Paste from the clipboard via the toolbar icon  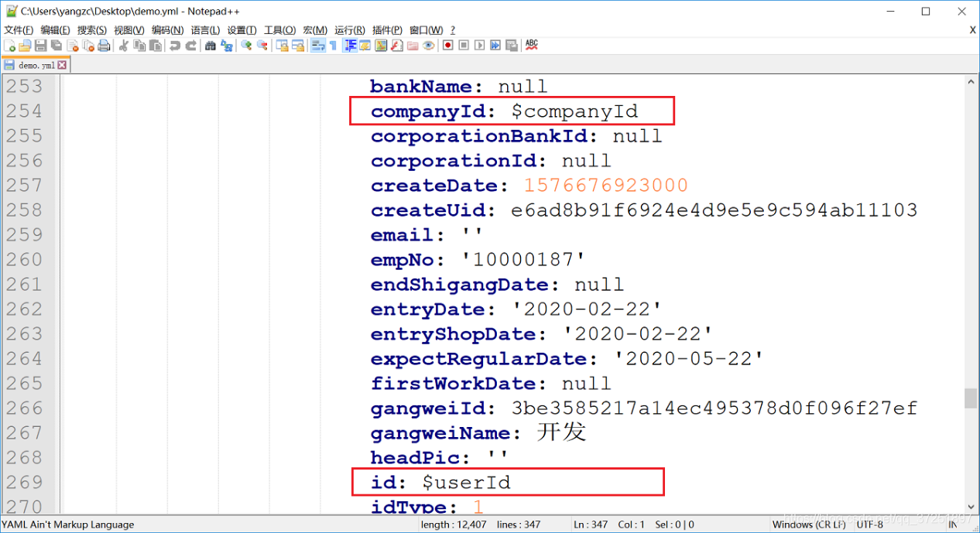(x=155, y=46)
